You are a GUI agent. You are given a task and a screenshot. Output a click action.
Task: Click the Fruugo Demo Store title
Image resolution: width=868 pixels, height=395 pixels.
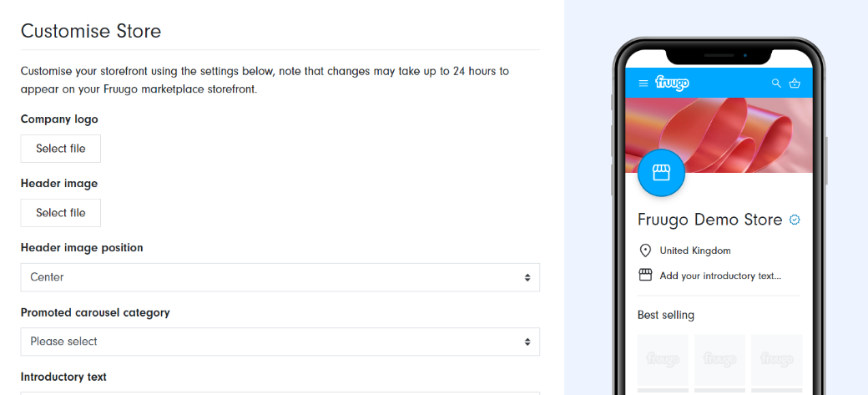[x=709, y=220]
